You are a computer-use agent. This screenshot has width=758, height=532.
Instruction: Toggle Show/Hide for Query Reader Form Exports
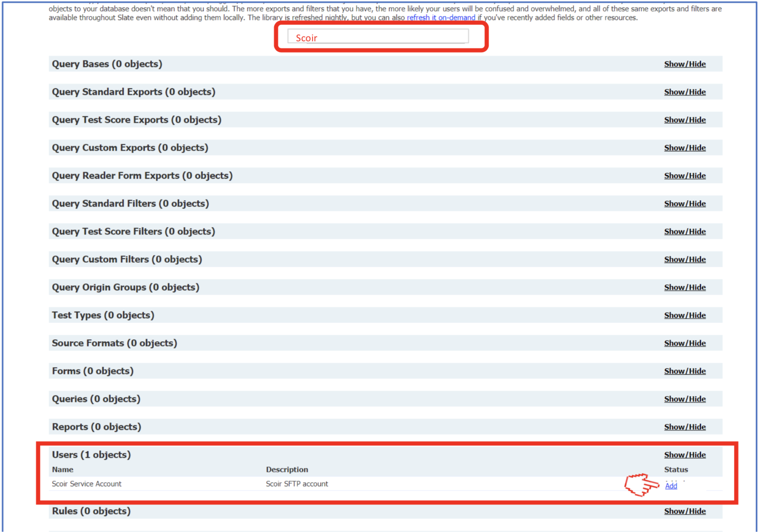(x=685, y=176)
